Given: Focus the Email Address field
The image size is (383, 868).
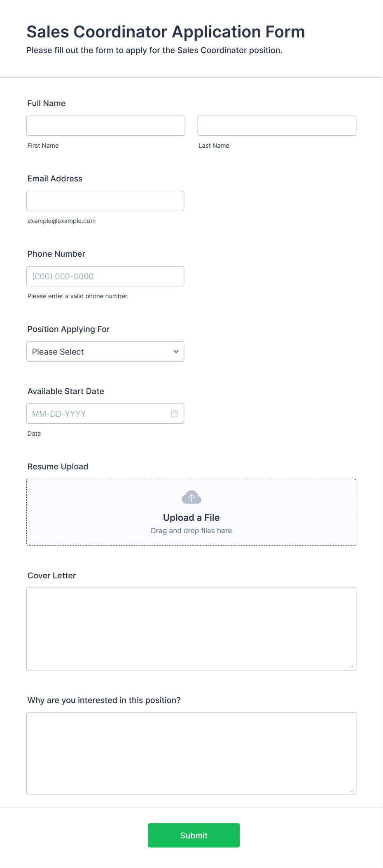Looking at the screenshot, I should [105, 201].
